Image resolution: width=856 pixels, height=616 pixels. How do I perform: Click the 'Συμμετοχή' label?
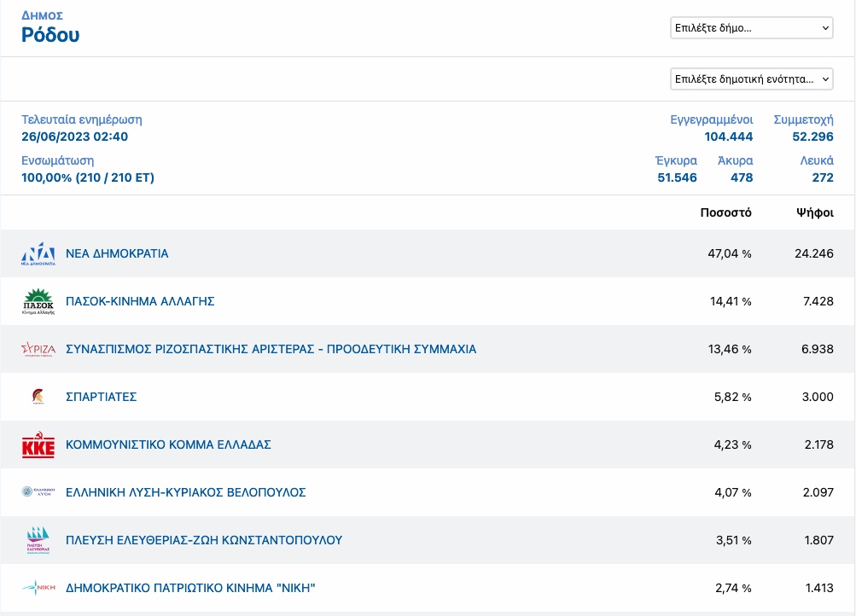coord(804,119)
